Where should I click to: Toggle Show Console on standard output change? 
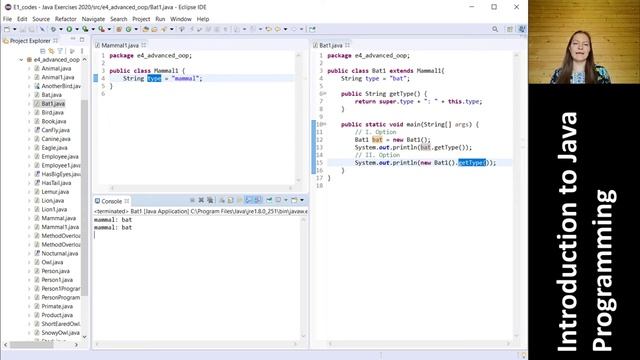(x=249, y=200)
